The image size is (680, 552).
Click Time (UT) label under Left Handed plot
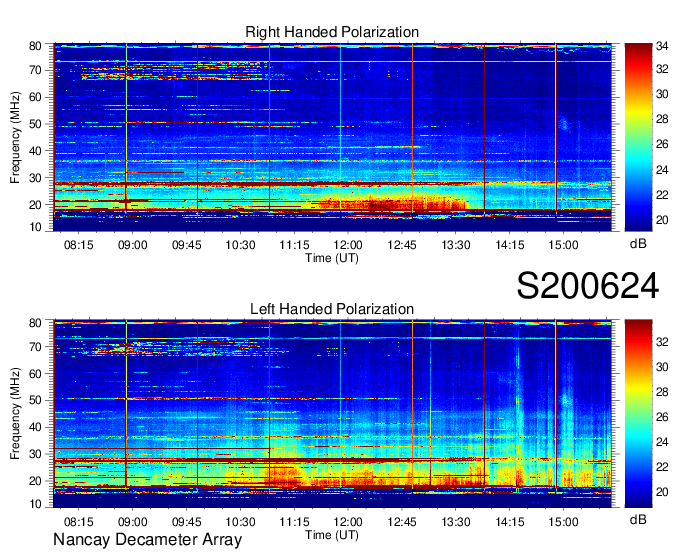[x=332, y=535]
